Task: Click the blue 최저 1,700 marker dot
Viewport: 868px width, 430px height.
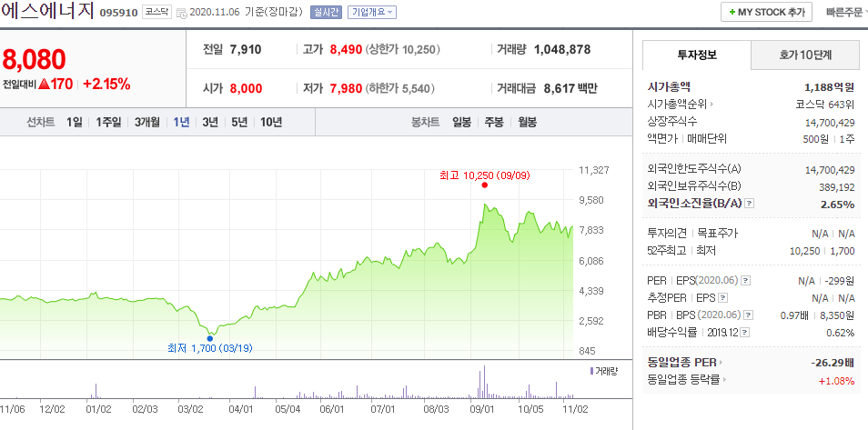Action: point(210,338)
